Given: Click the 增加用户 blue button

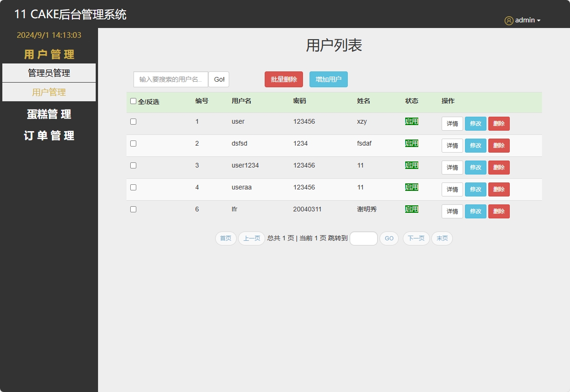Looking at the screenshot, I should click(x=328, y=79).
